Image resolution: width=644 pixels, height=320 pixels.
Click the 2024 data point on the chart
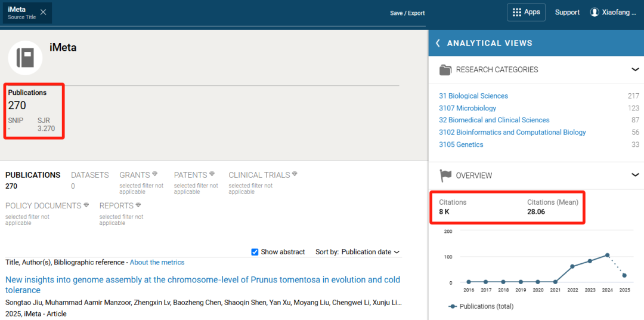[x=607, y=255]
